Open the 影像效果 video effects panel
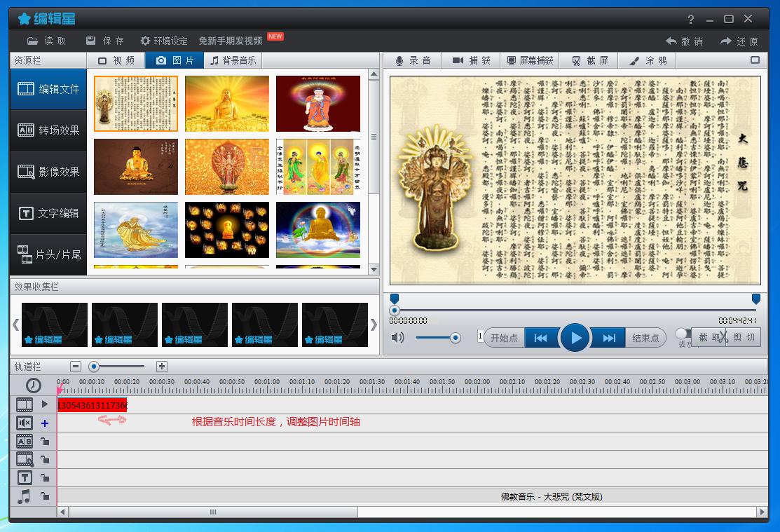 pyautogui.click(x=48, y=172)
